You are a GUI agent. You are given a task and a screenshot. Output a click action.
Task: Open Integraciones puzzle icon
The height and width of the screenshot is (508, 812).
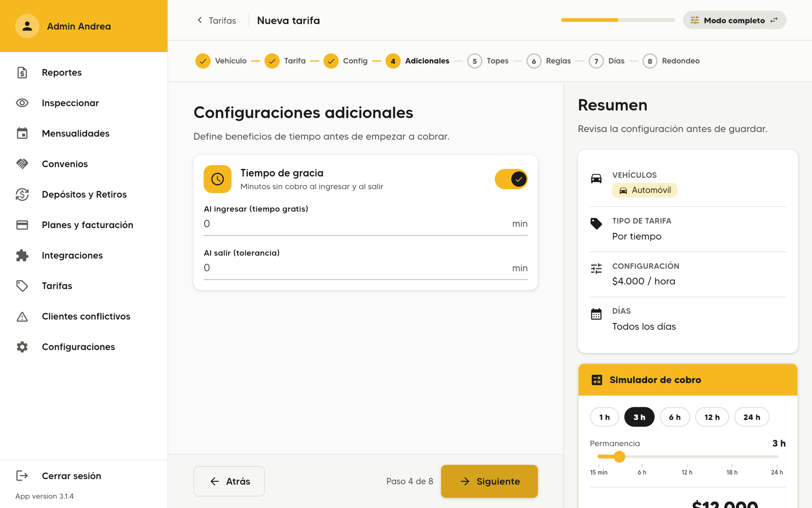(22, 255)
